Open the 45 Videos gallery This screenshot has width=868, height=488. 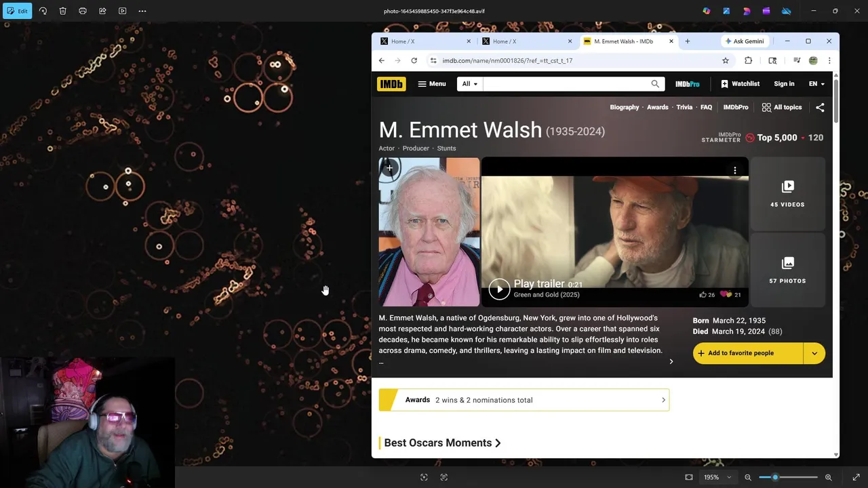[787, 194]
